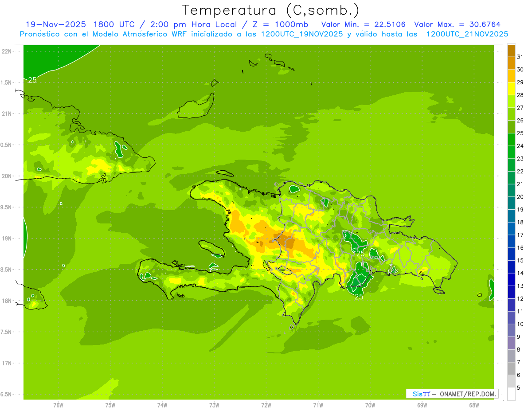Click the legend scale value '5'
Viewport: 532px width, 411px height.
(519, 388)
